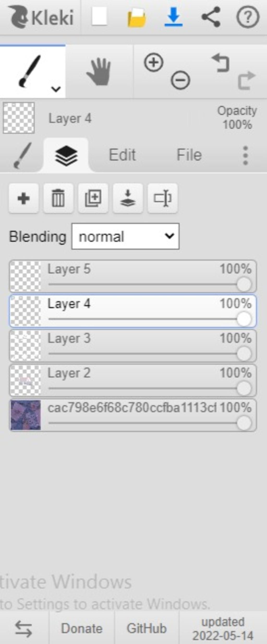Select the hand pan tool

pyautogui.click(x=99, y=72)
